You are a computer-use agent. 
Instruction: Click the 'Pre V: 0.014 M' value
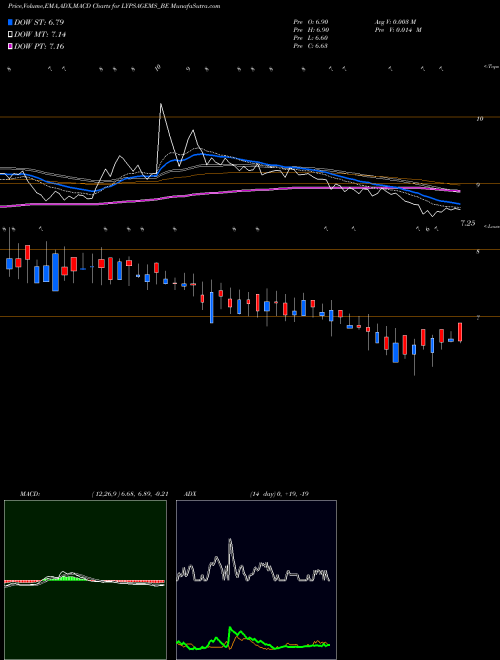pos(397,30)
